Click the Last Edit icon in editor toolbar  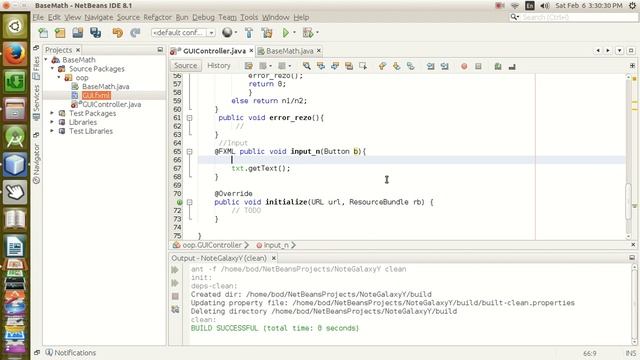click(x=248, y=66)
